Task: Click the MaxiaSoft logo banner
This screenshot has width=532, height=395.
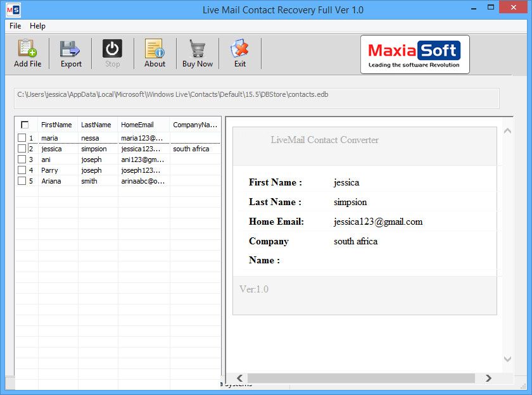Action: [415, 54]
